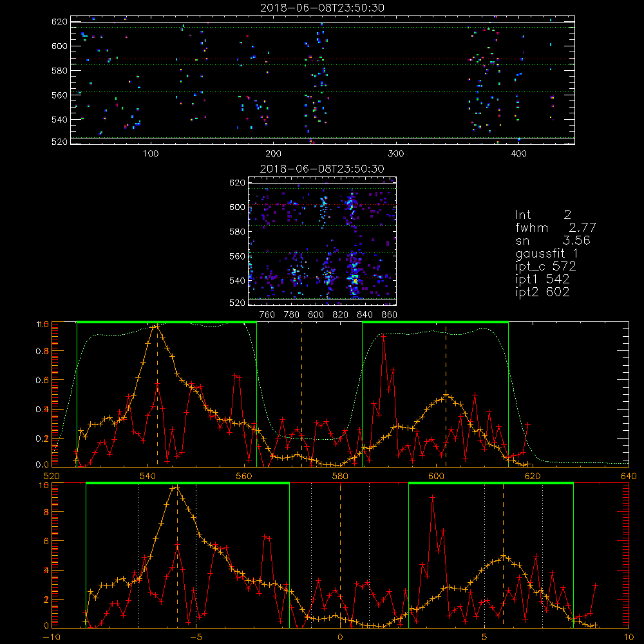Click the thick green bar above right window, bottom plot
The image size is (644, 644).
pyautogui.click(x=491, y=483)
